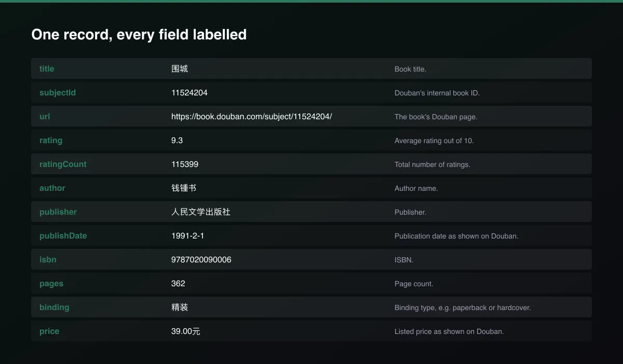Click description 'The book's Douban page.'

click(x=436, y=117)
